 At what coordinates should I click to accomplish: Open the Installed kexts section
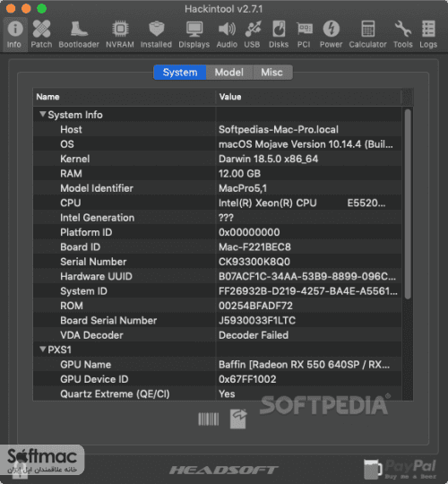pyautogui.click(x=156, y=34)
